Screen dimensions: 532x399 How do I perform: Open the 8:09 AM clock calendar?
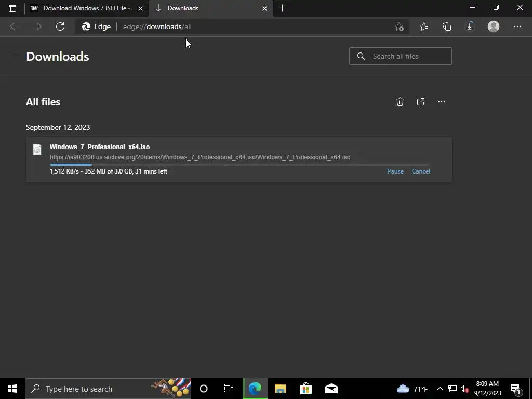coord(487,389)
